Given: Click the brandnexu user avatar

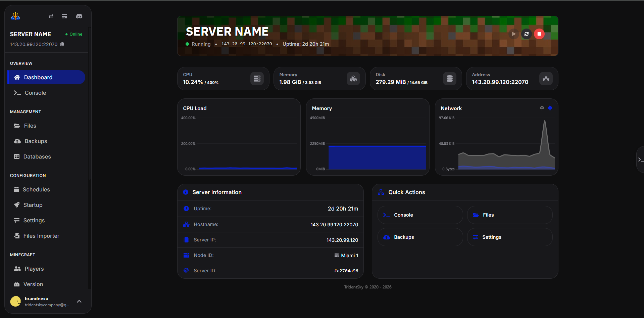Looking at the screenshot, I should [x=15, y=301].
